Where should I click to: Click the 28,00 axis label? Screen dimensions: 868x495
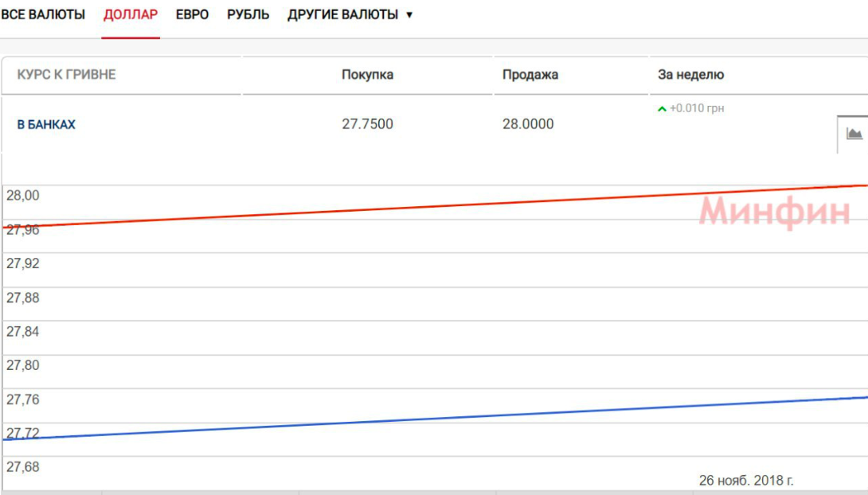[23, 196]
